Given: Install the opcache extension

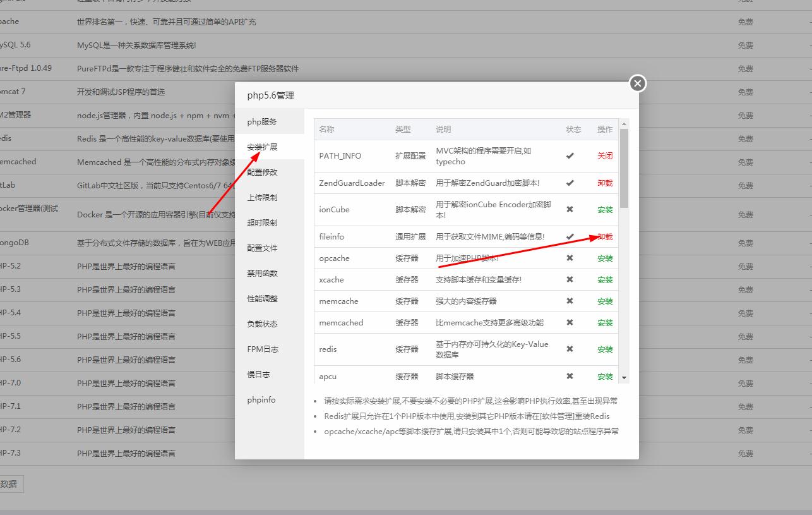Looking at the screenshot, I should (605, 258).
